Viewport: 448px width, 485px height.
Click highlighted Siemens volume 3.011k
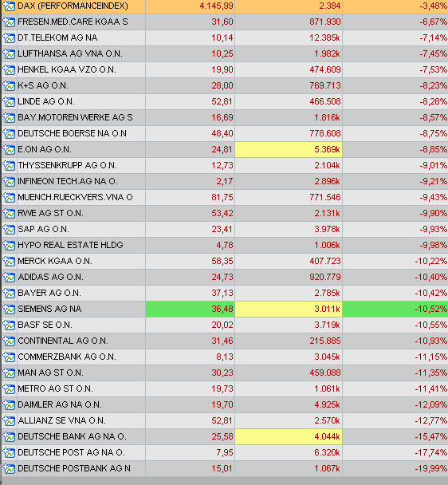(289, 309)
